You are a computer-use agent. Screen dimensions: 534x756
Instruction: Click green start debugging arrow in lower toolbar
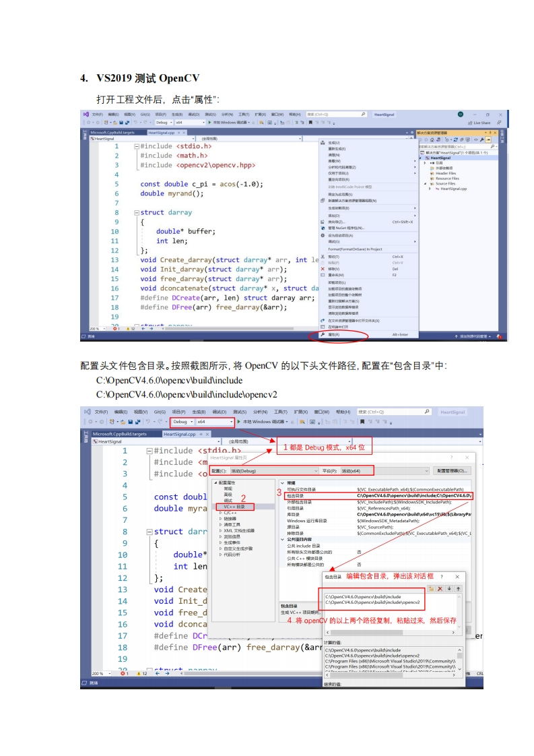(x=238, y=422)
